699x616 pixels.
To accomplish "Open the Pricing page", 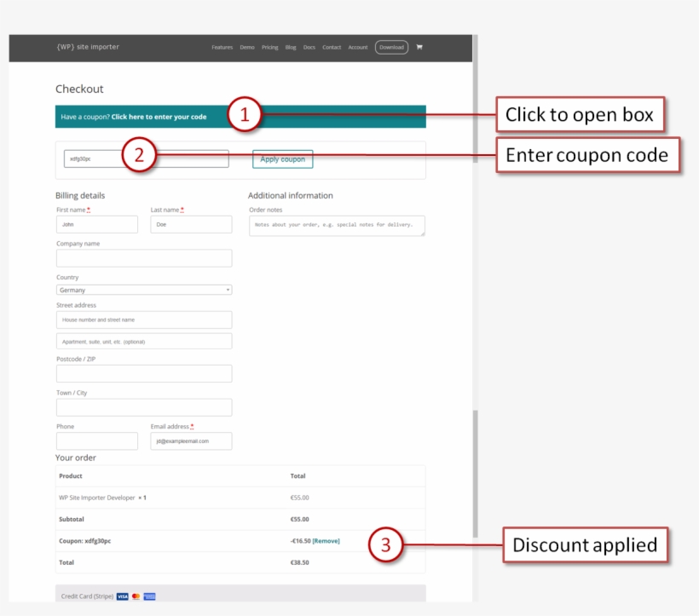I will pos(270,47).
